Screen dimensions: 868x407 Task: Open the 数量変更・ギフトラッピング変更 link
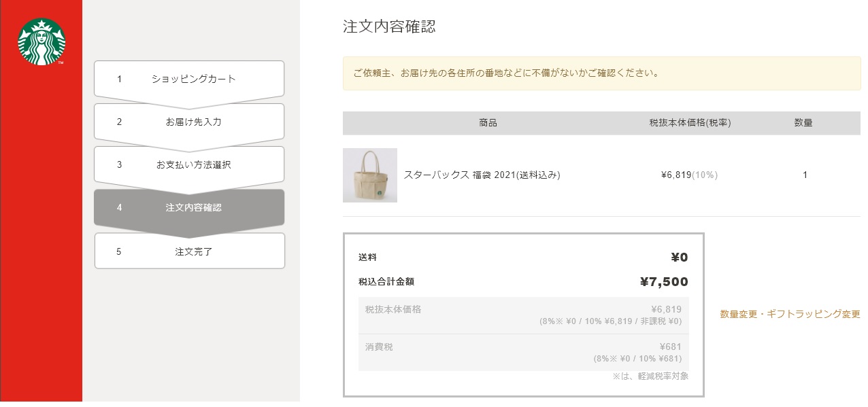tap(790, 315)
